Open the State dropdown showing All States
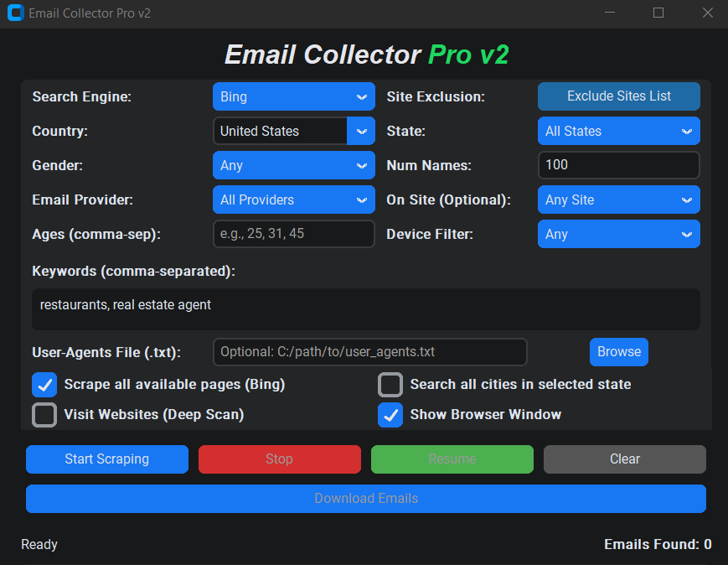The width and height of the screenshot is (728, 565). 618,131
